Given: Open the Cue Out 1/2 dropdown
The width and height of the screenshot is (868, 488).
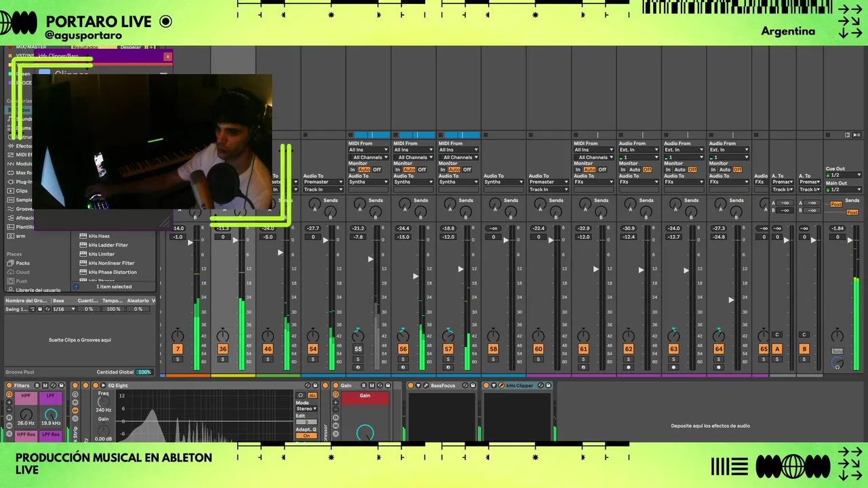Looking at the screenshot, I should coord(844,175).
